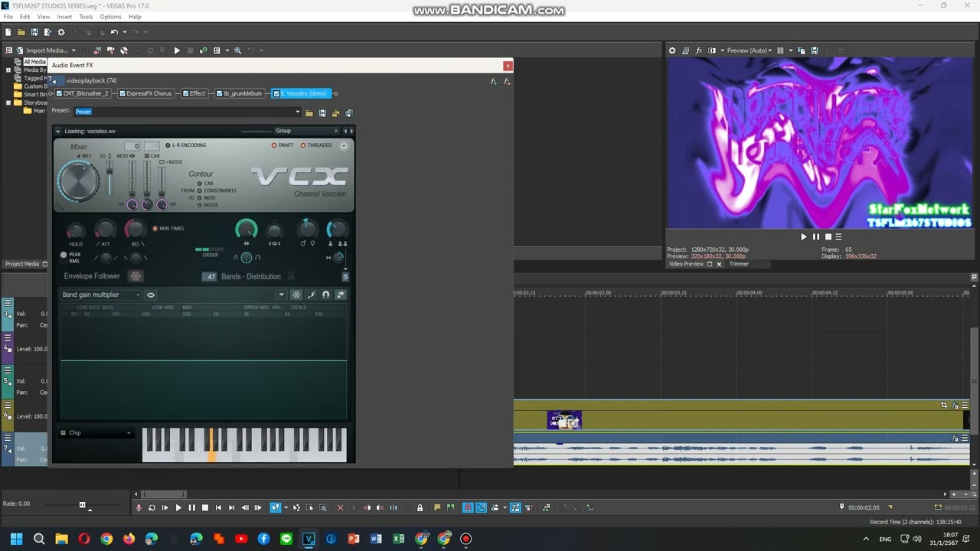Remove selected plug-in FX icon

point(507,81)
